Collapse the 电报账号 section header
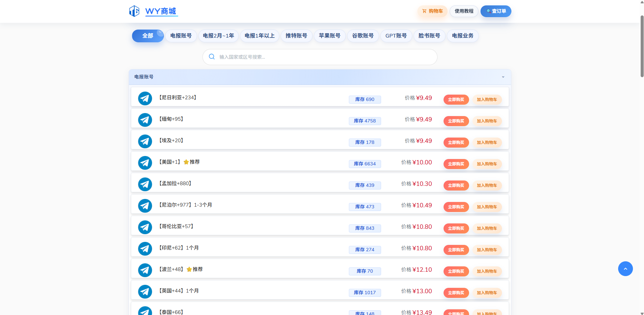 click(302, 77)
